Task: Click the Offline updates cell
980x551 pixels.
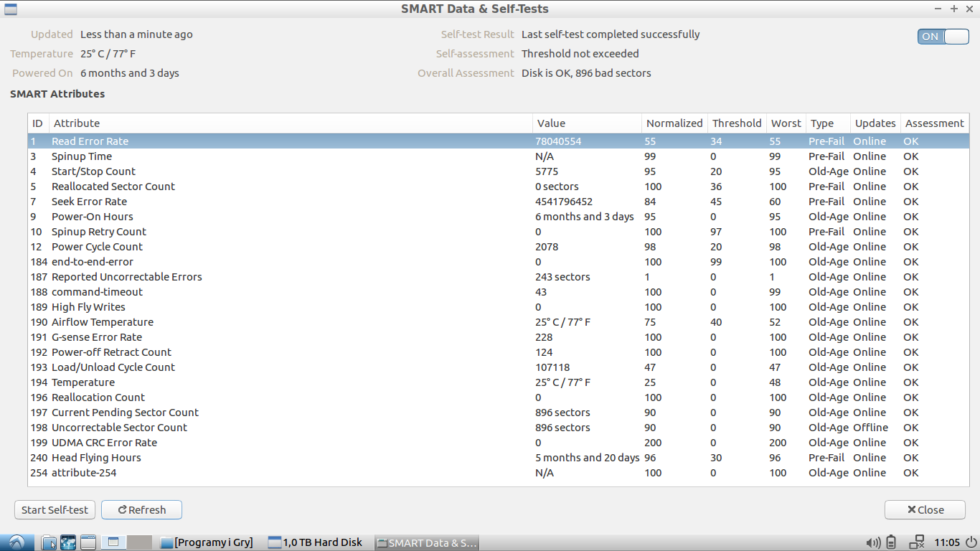Action: 870,428
